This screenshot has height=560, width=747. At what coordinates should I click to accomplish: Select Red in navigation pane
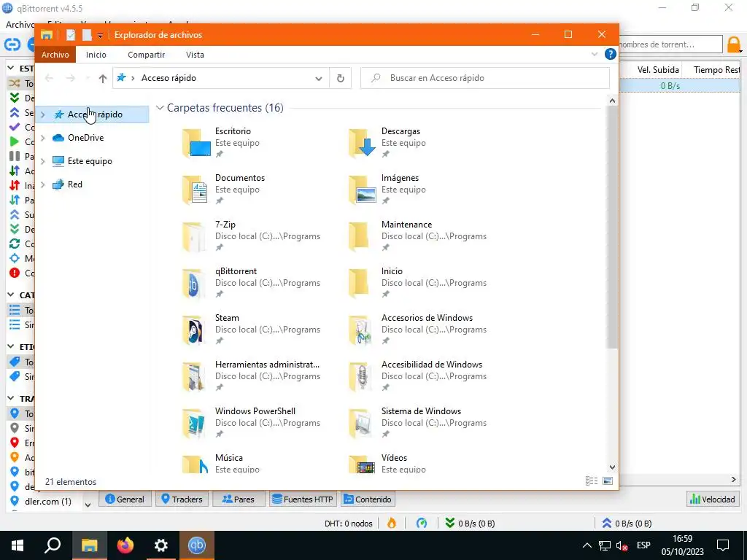coord(75,184)
